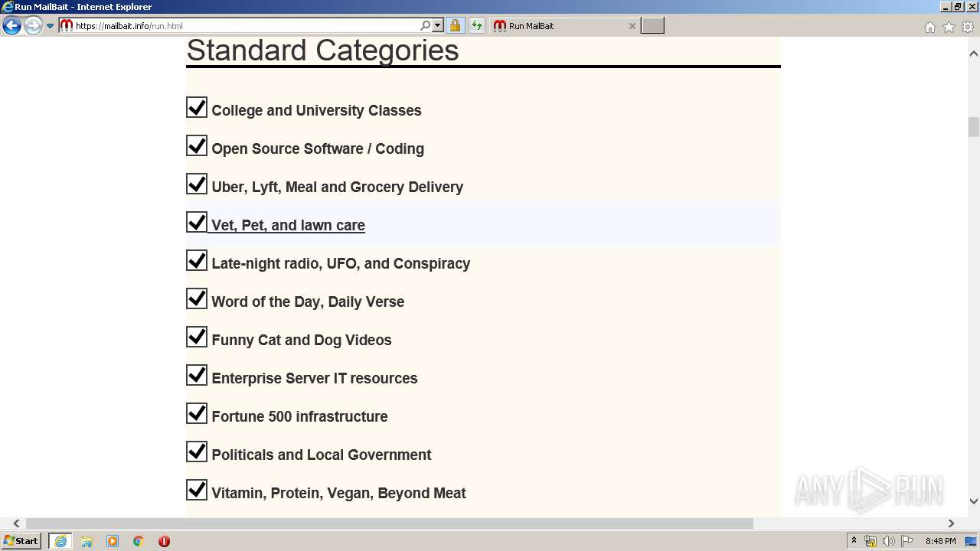This screenshot has height=551, width=980.
Task: Open Google Chrome taskbar icon
Action: pos(138,541)
